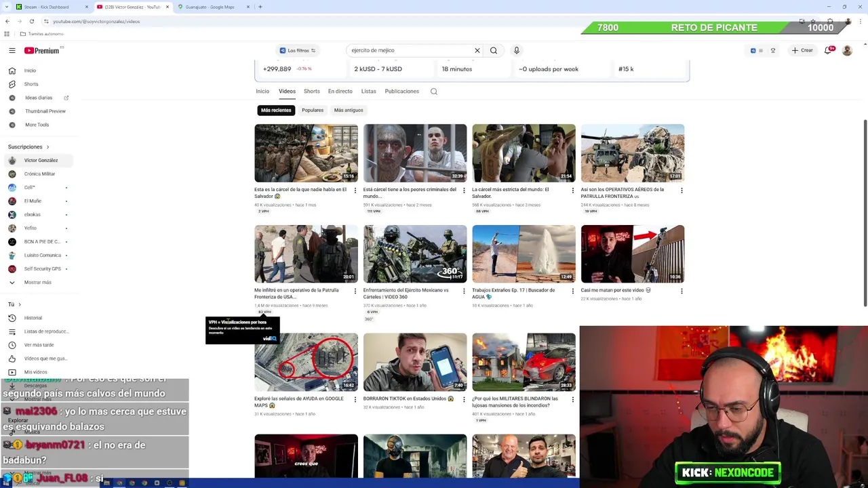Image resolution: width=868 pixels, height=488 pixels.
Task: Open 'Me infiltré en un operativo' video title
Action: 296,293
